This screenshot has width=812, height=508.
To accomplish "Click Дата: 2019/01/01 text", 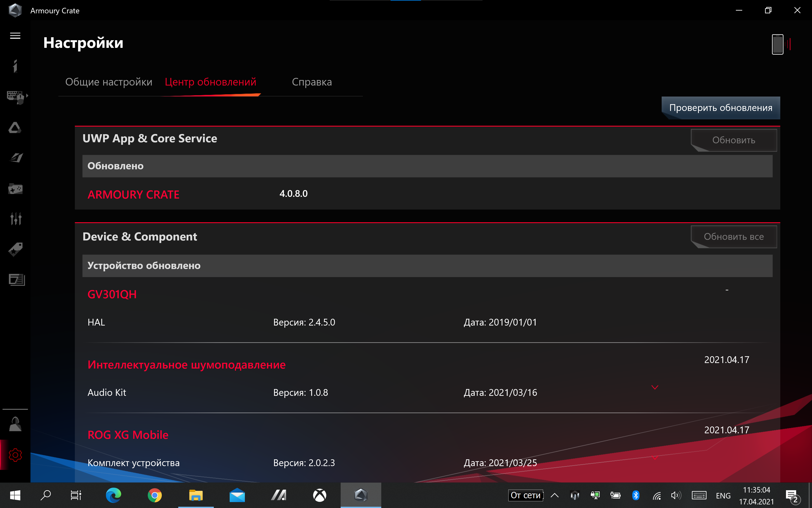I will [500, 322].
